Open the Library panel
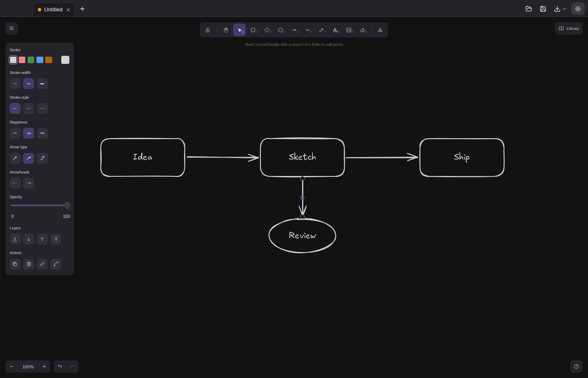Viewport: 588px width, 378px height. click(569, 29)
